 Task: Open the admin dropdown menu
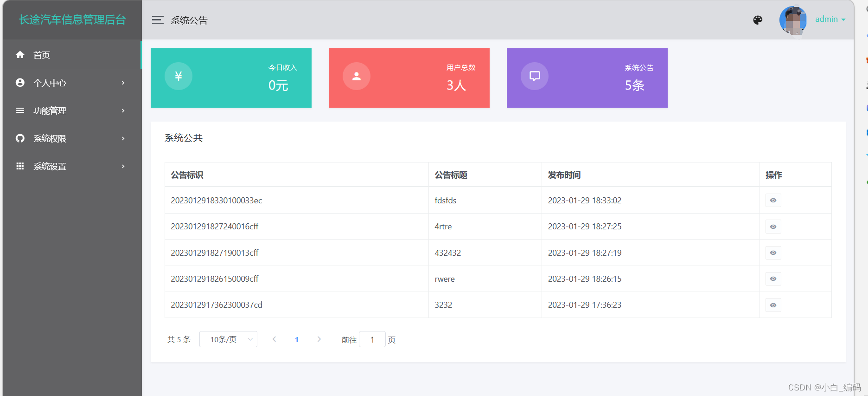click(830, 19)
